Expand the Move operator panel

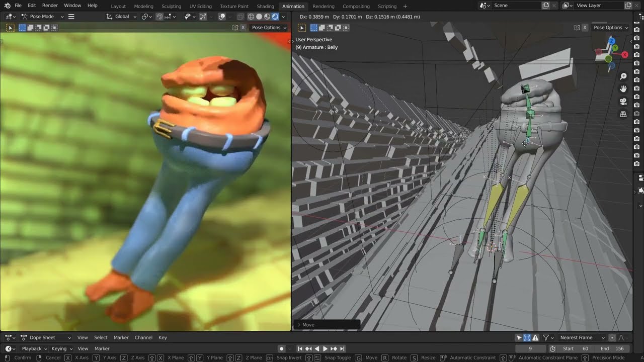click(x=327, y=325)
